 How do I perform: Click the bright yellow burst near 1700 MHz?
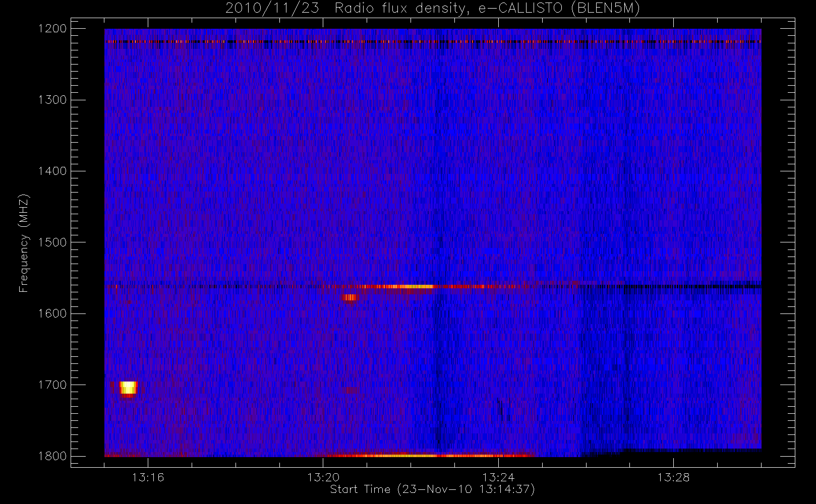pos(128,388)
